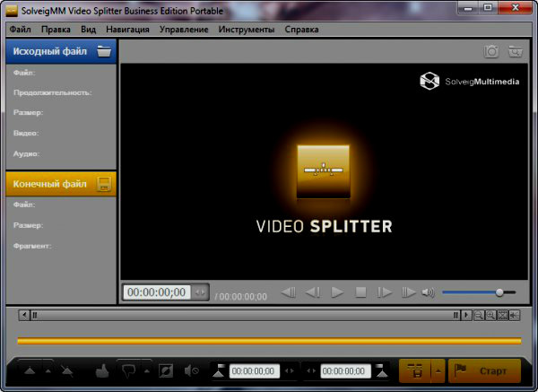The height and width of the screenshot is (392, 538).
Task: Click the set end marker flag icon
Action: coord(381,370)
